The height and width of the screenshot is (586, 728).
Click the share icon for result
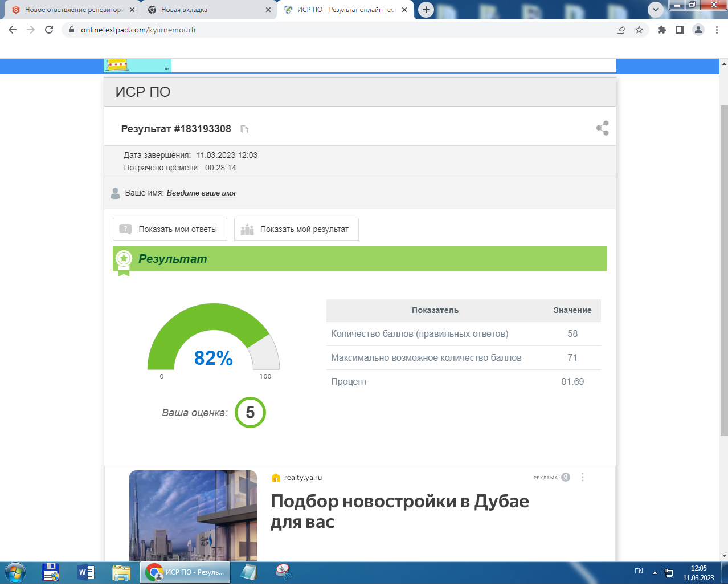pyautogui.click(x=602, y=128)
